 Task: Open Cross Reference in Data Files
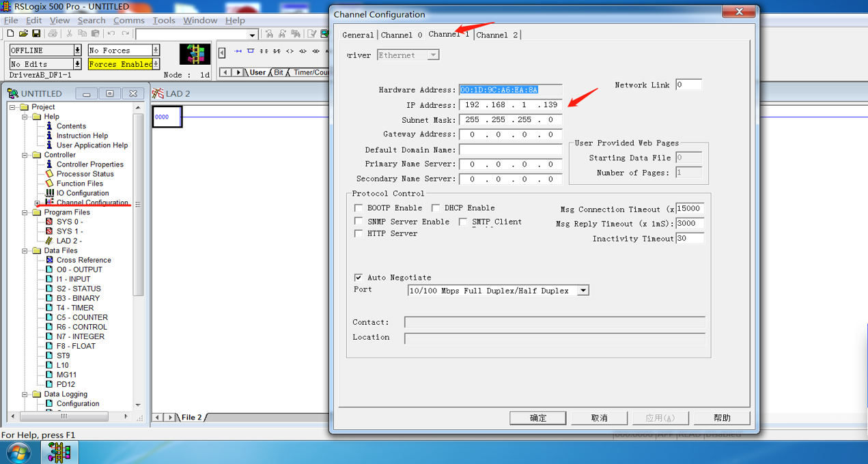(83, 260)
